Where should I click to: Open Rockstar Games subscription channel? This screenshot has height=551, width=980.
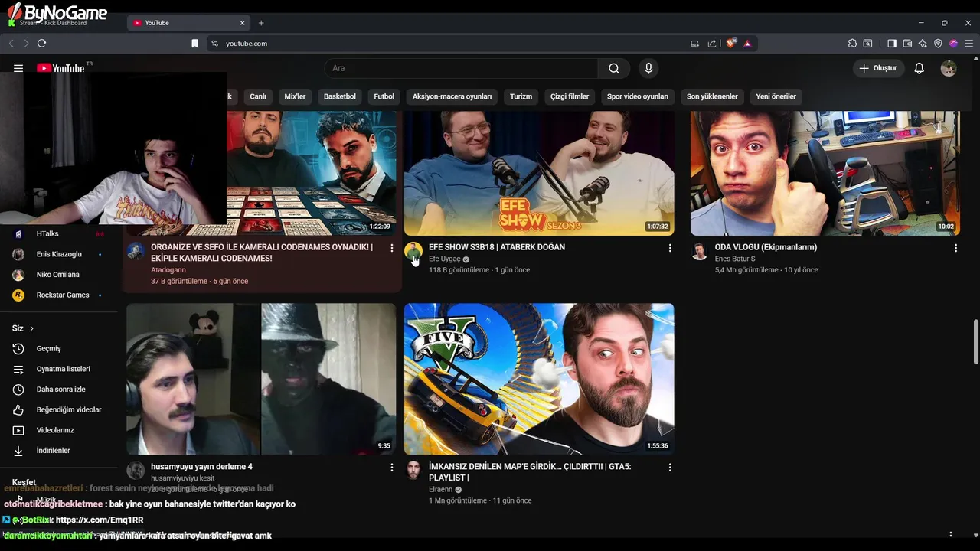click(x=59, y=295)
